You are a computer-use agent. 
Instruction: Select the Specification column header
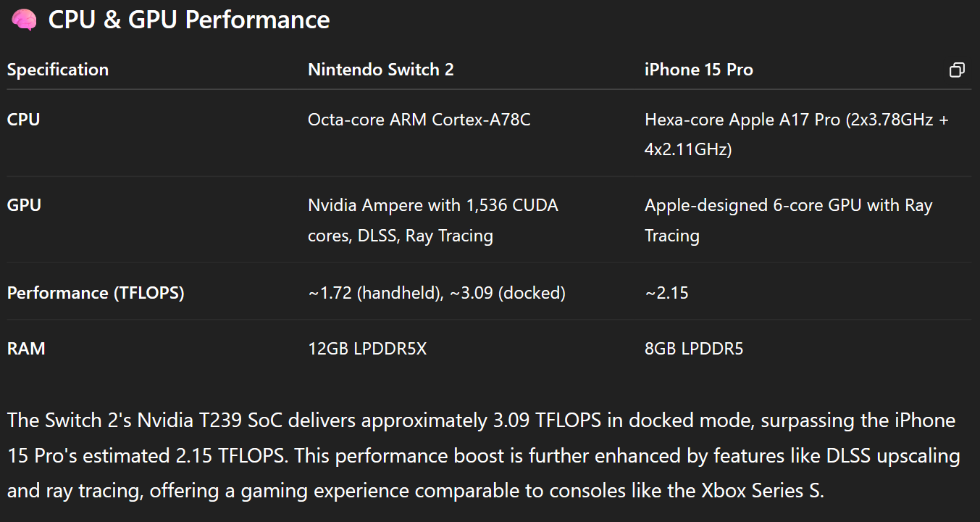pyautogui.click(x=58, y=70)
